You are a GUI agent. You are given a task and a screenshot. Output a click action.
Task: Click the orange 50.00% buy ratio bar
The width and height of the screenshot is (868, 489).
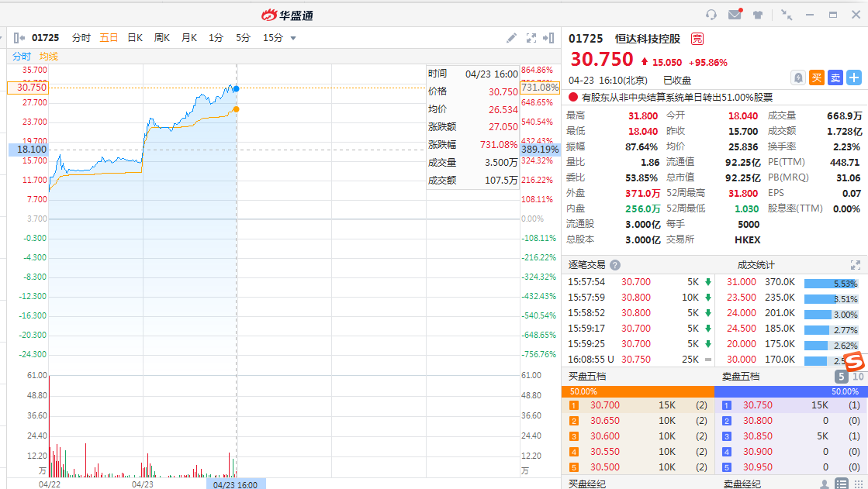pos(638,391)
